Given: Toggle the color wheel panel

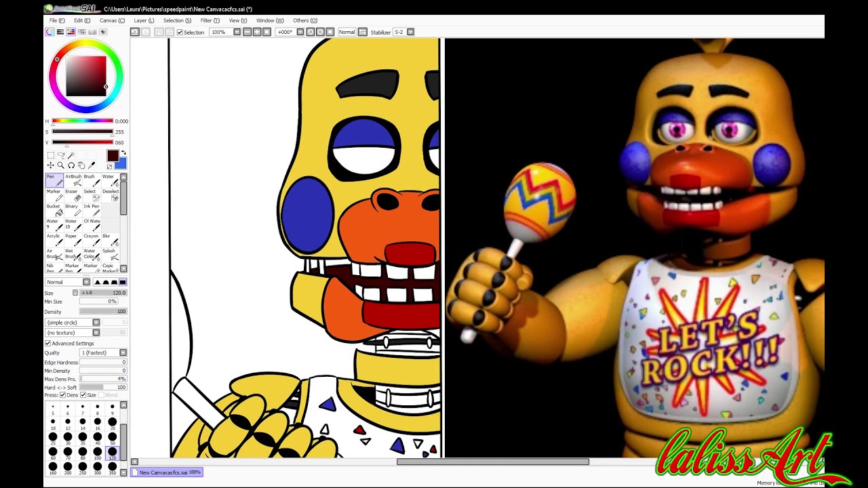Looking at the screenshot, I should [50, 32].
